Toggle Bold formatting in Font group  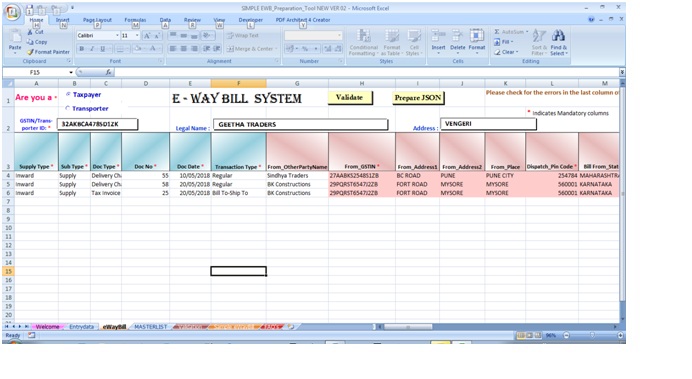[x=82, y=49]
